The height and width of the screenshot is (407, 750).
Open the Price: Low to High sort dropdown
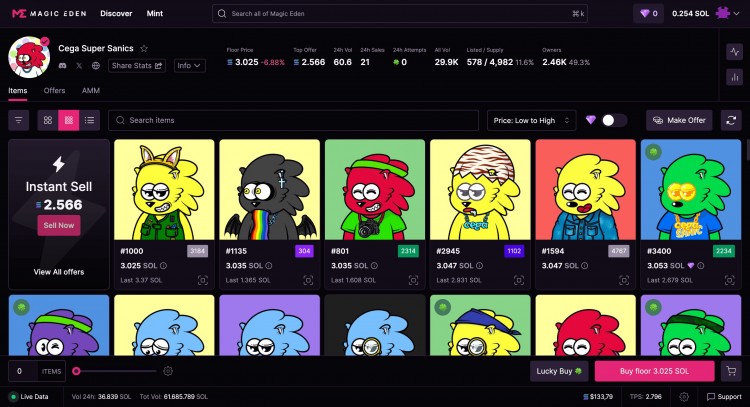tap(531, 121)
